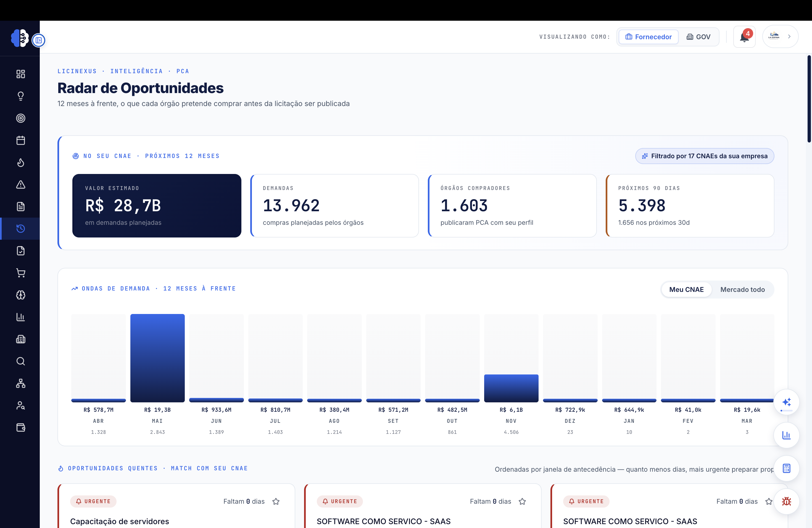This screenshot has height=528, width=812.
Task: Star the Capacitação de servidores opportunity
Action: (276, 501)
